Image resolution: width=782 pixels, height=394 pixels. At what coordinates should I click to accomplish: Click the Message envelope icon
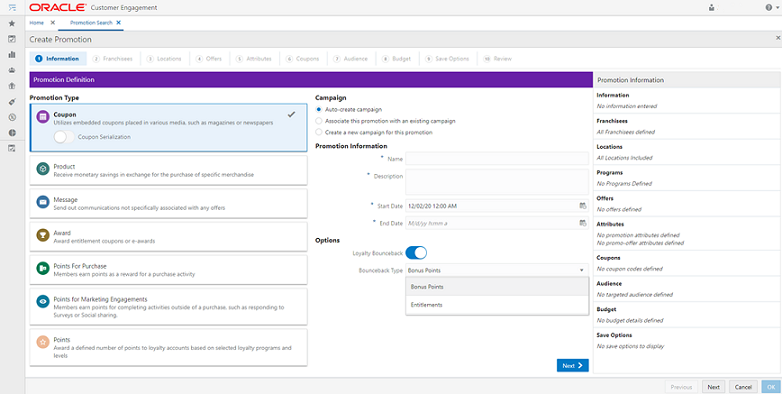[42, 202]
